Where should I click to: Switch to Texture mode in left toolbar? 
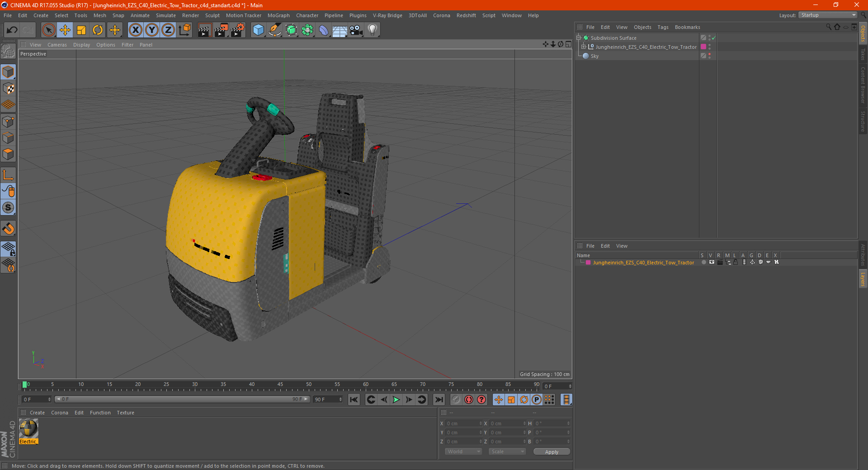[x=8, y=89]
